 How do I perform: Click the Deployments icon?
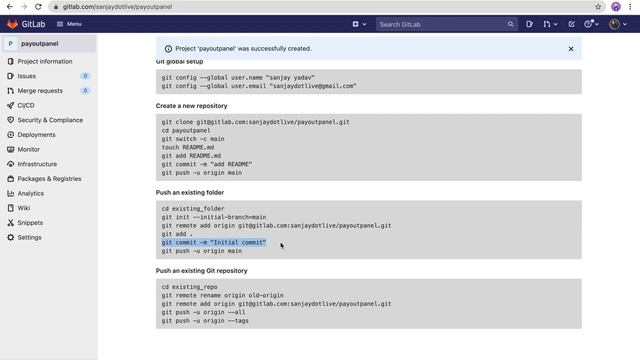pyautogui.click(x=11, y=135)
